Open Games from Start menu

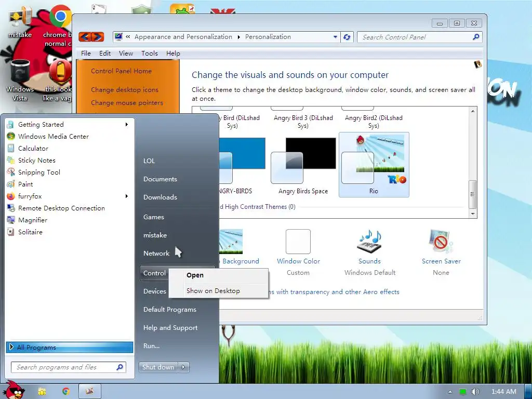154,217
